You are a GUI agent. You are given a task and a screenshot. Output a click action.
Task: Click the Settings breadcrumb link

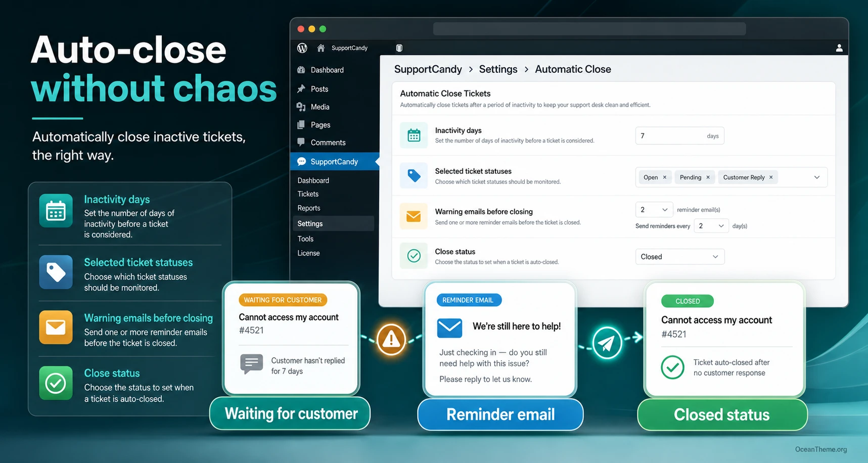click(498, 69)
